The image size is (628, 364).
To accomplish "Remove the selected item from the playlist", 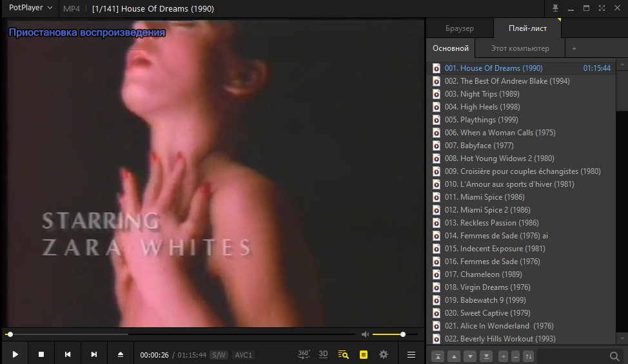I will [516, 356].
